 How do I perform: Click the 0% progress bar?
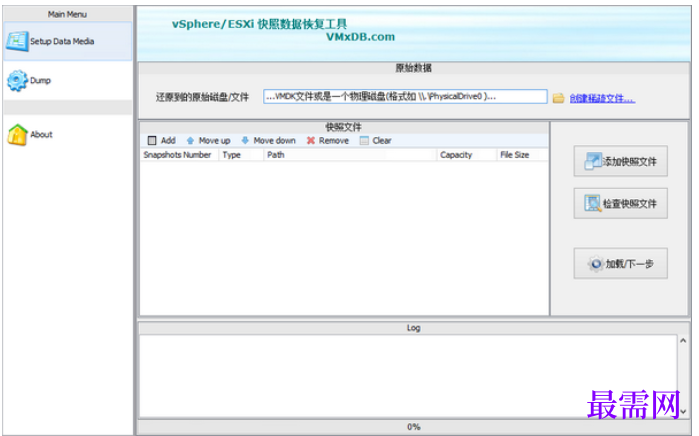click(x=413, y=427)
